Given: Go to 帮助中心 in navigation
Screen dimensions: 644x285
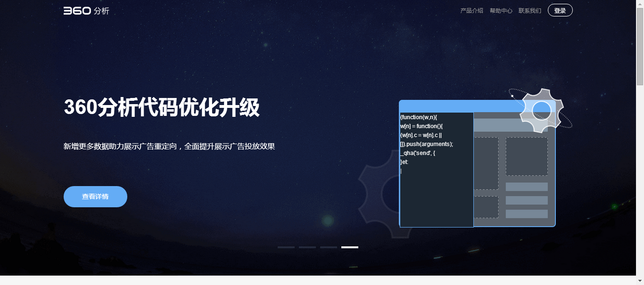Looking at the screenshot, I should click(501, 10).
